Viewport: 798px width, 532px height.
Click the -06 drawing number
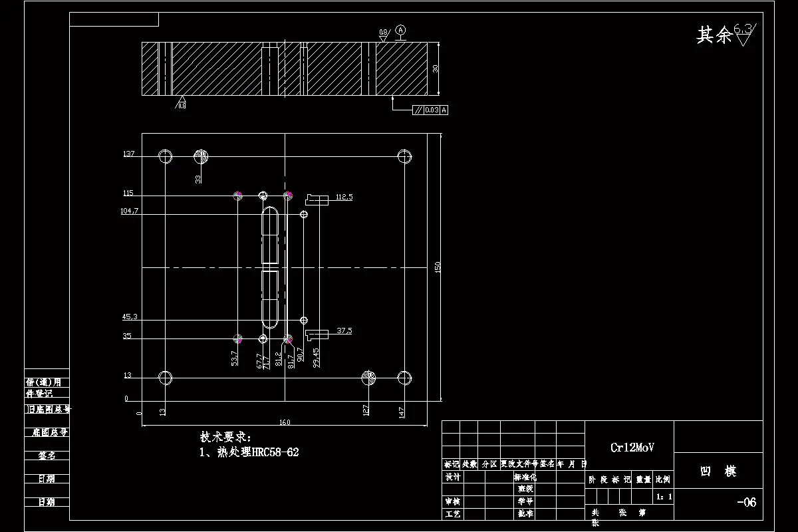click(x=746, y=502)
